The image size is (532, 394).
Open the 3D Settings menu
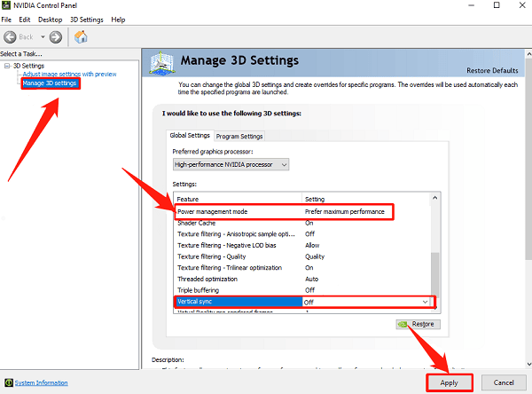click(x=87, y=20)
